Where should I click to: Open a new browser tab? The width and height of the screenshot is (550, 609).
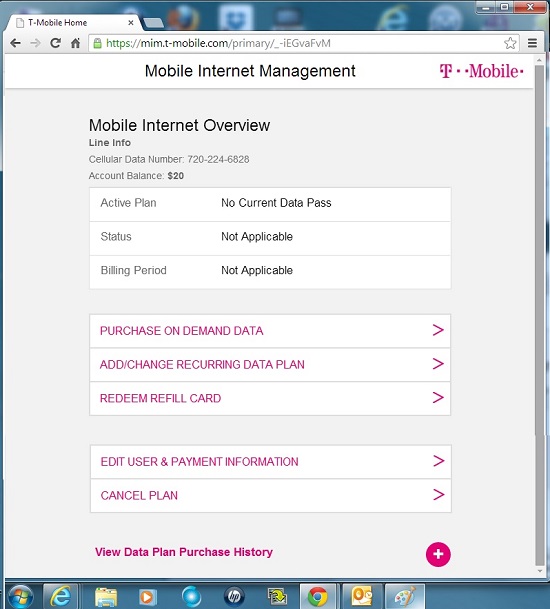point(153,23)
